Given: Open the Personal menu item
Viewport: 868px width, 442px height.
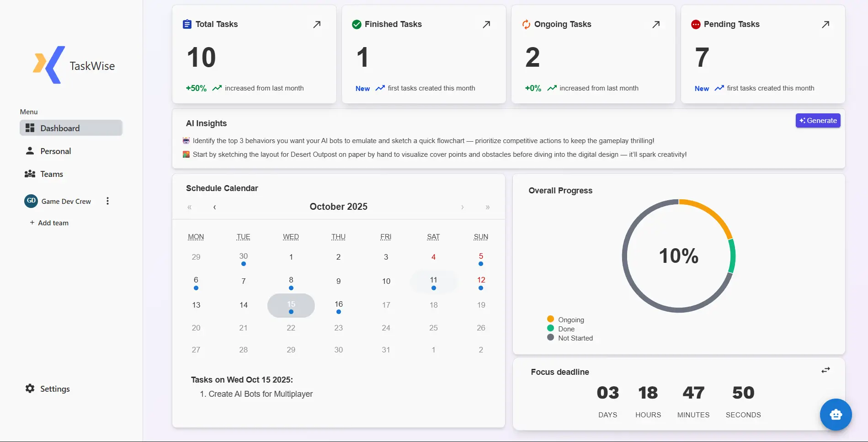Looking at the screenshot, I should [x=55, y=151].
